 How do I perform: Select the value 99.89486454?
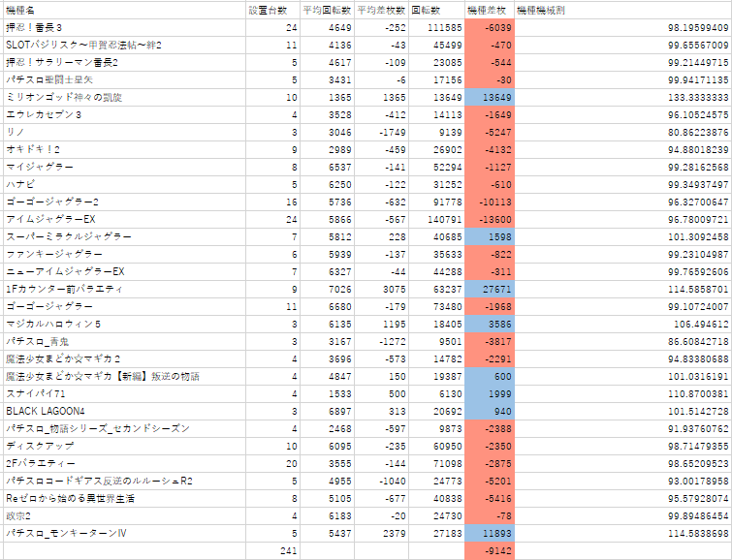[622, 516]
